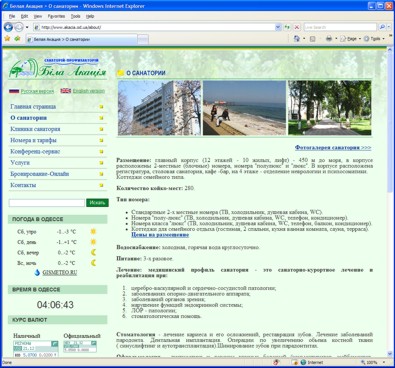Select the Белая Акация browser tab
The image size is (395, 368).
[81, 39]
